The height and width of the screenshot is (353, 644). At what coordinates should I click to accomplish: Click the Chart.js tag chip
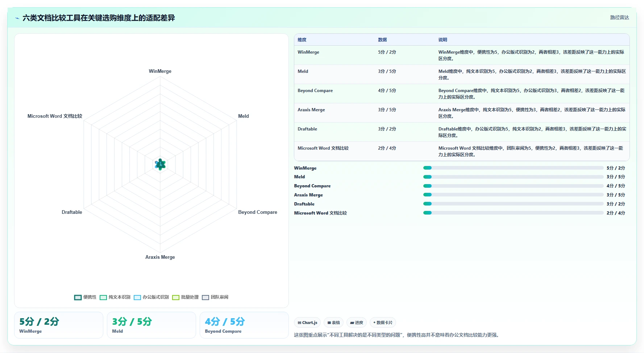click(x=307, y=323)
